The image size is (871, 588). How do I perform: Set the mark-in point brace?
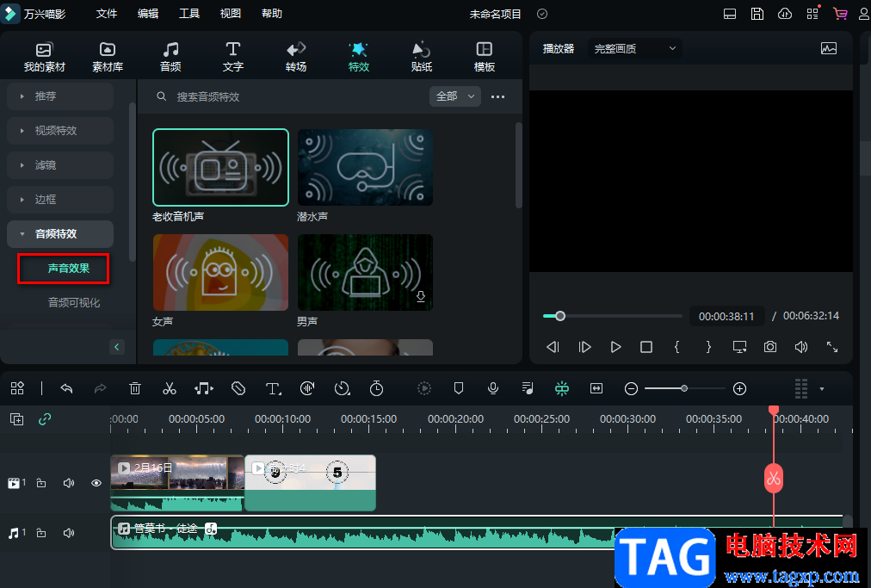(676, 347)
